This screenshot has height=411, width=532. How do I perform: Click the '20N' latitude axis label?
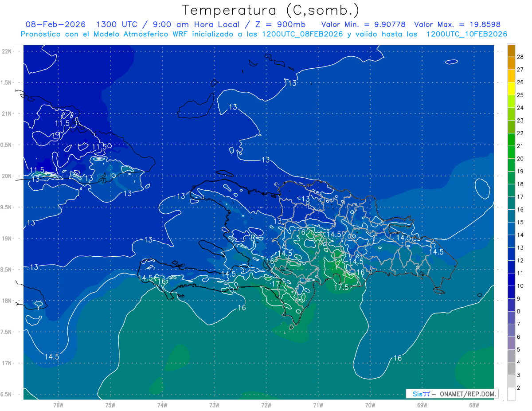[8, 176]
